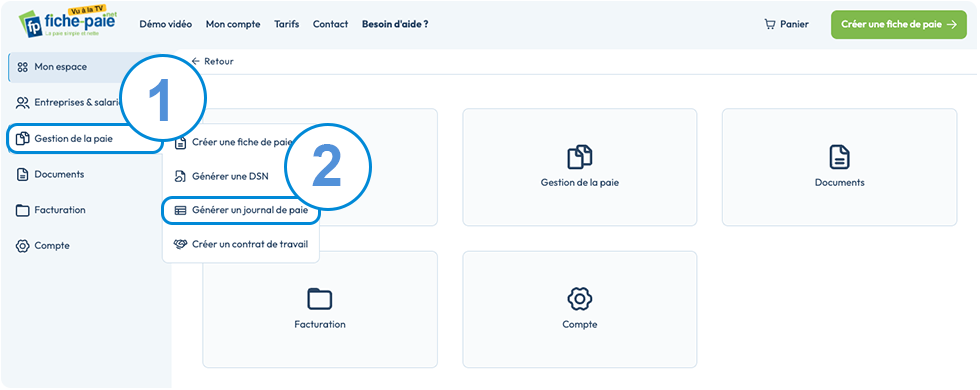Screen dimensions: 980x390
Task: Click Gestion de la paie sidebar icon
Action: tap(23, 139)
